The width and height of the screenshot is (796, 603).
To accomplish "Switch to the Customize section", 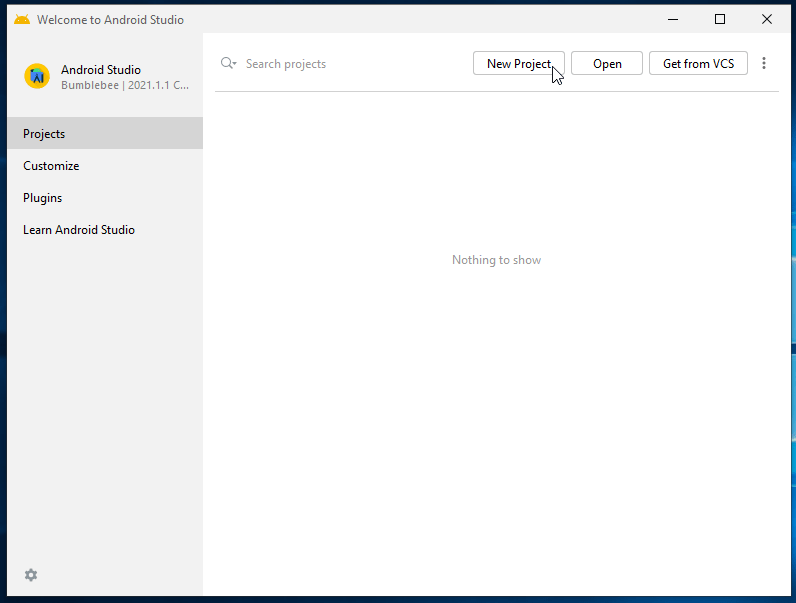I will pyautogui.click(x=105, y=165).
